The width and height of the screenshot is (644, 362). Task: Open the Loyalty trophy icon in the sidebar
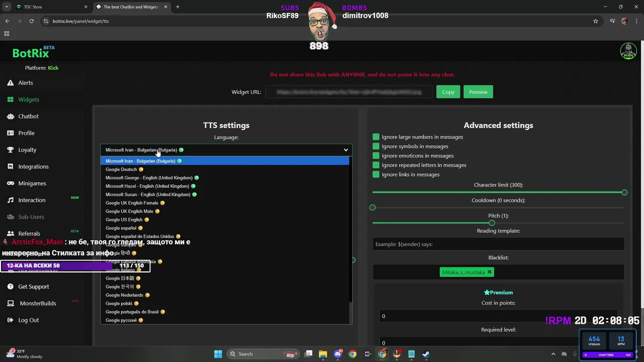pos(10,150)
